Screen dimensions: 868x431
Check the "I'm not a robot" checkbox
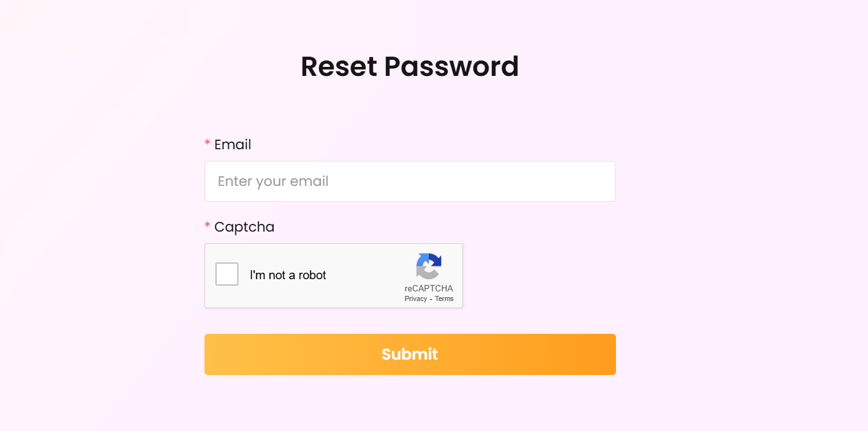click(227, 274)
